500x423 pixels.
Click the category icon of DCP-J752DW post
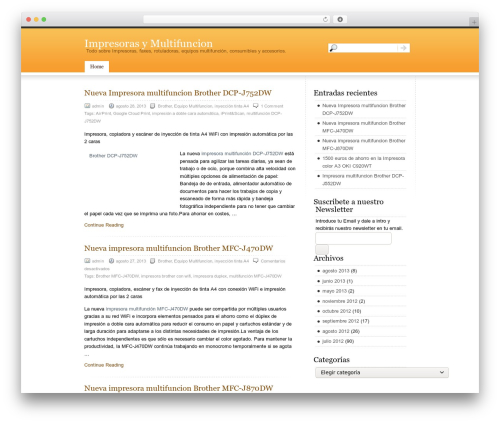pyautogui.click(x=152, y=106)
